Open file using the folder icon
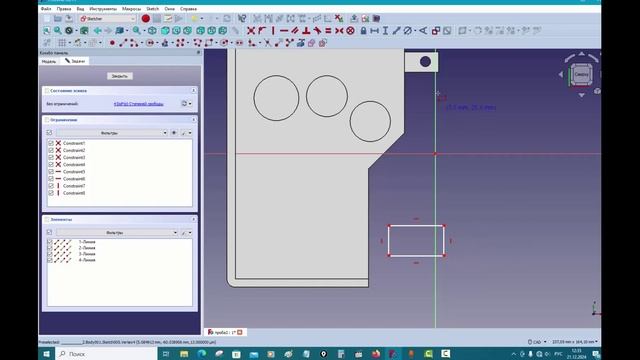The height and width of the screenshot is (360, 640). [58, 19]
